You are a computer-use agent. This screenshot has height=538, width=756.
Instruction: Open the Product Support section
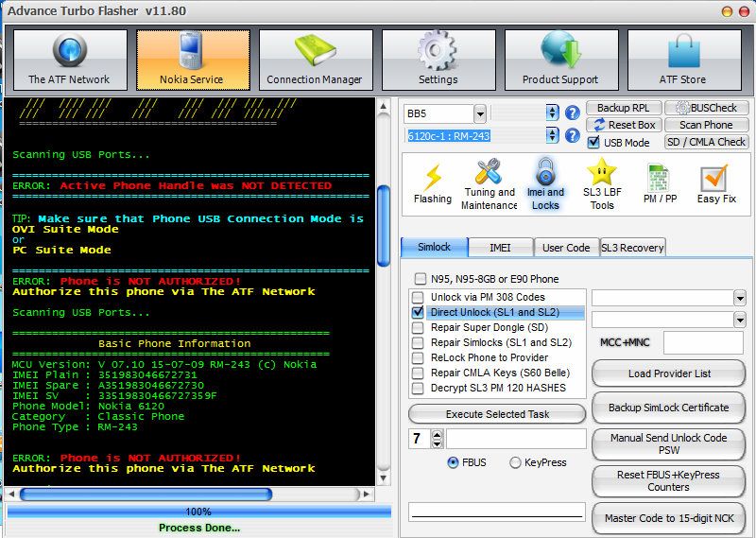click(x=560, y=60)
